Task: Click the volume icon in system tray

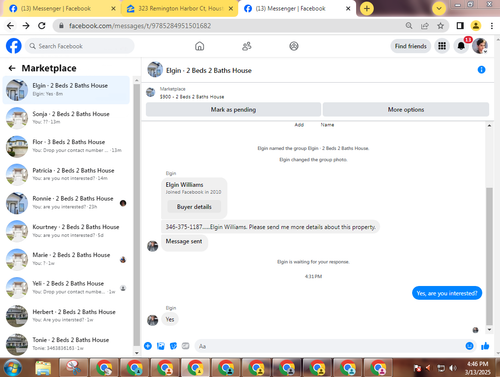Action: click(453, 368)
